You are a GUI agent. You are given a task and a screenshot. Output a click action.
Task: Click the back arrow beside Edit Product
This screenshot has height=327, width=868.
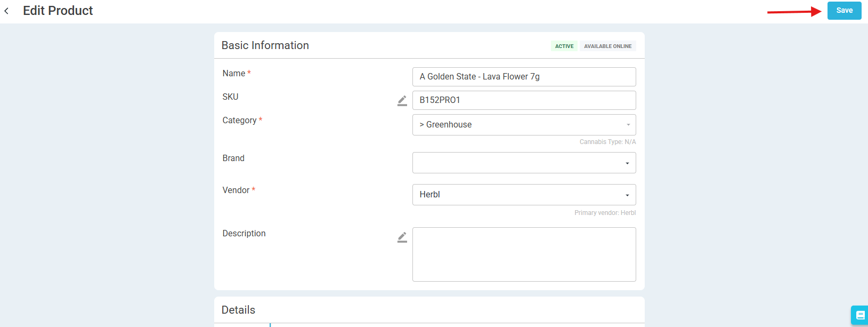pyautogui.click(x=6, y=11)
